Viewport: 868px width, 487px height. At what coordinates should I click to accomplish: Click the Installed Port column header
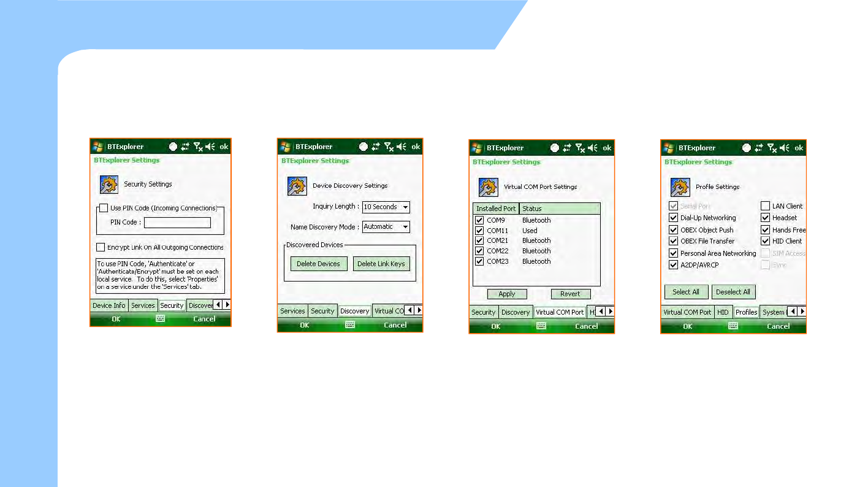[496, 209]
